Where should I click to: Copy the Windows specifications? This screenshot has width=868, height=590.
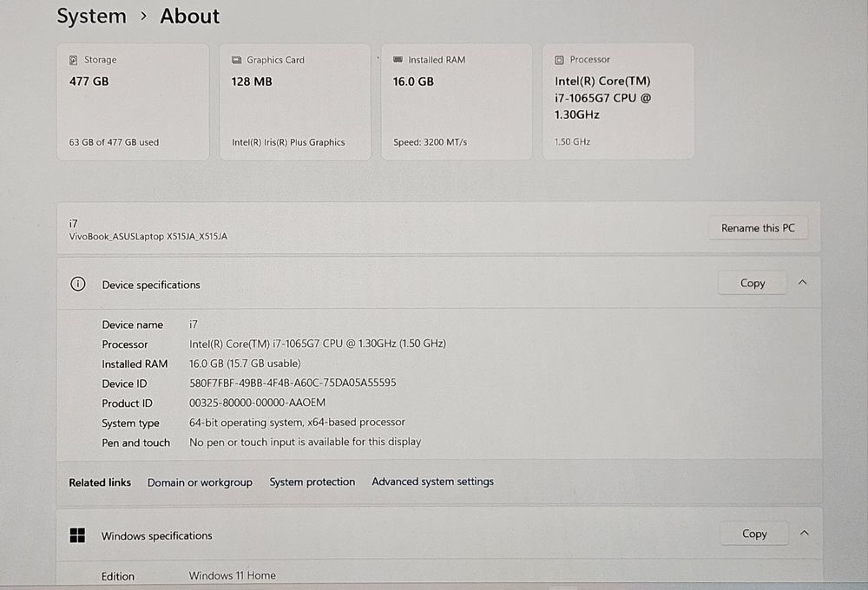click(754, 534)
